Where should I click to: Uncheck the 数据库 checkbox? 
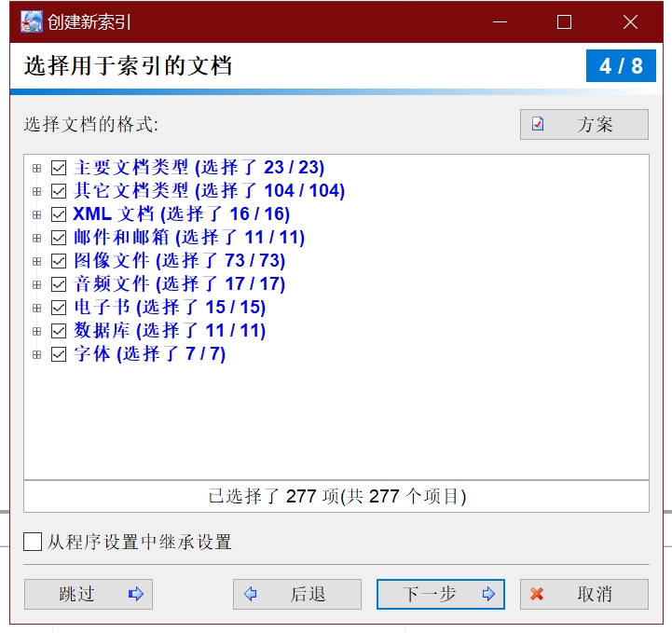point(59,330)
